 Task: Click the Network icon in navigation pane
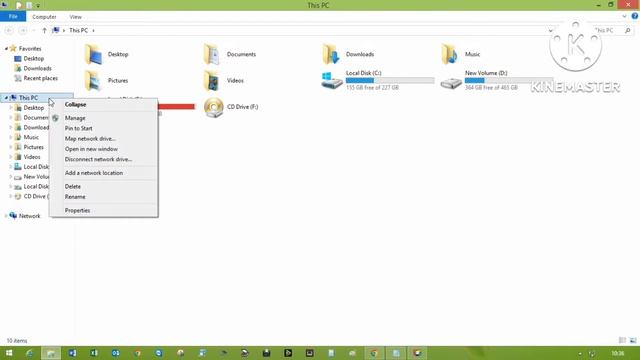pyautogui.click(x=13, y=216)
